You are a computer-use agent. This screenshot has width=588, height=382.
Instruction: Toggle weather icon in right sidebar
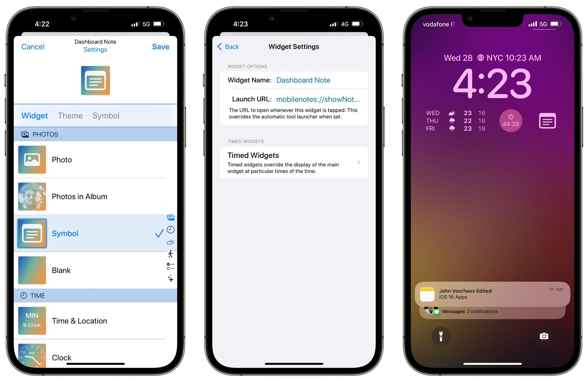(170, 242)
